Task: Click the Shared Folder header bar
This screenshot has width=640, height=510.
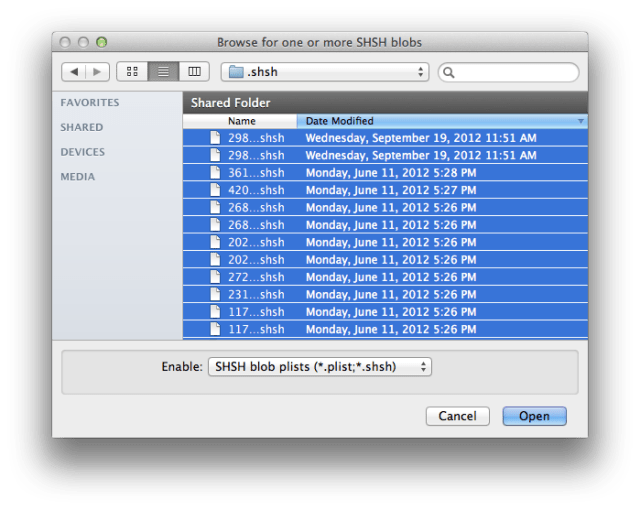Action: tap(385, 103)
